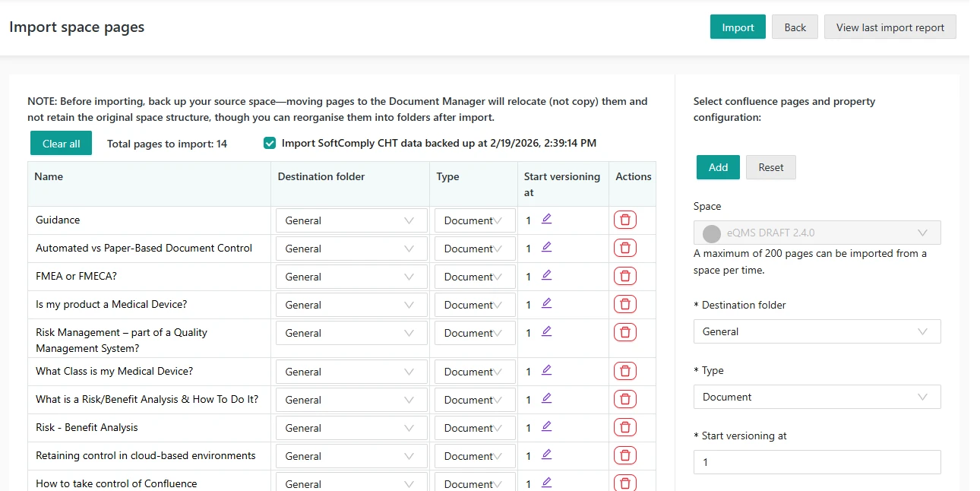Delete Is my product a Medical Device? row

tap(624, 305)
